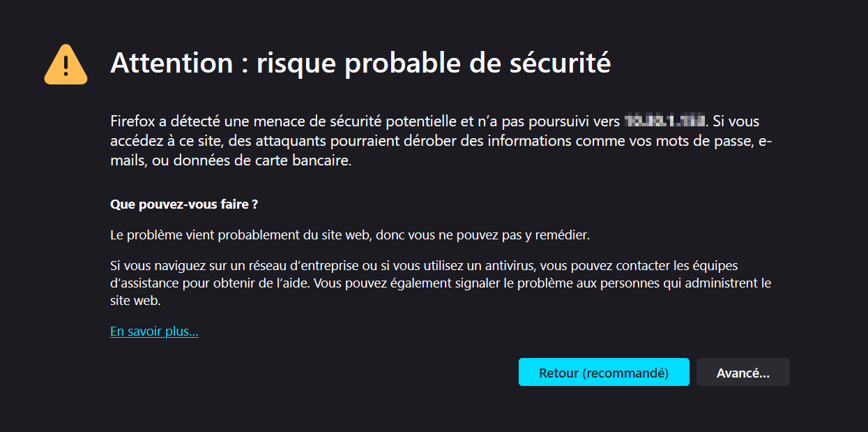Click the word probable in the heading

397,63
